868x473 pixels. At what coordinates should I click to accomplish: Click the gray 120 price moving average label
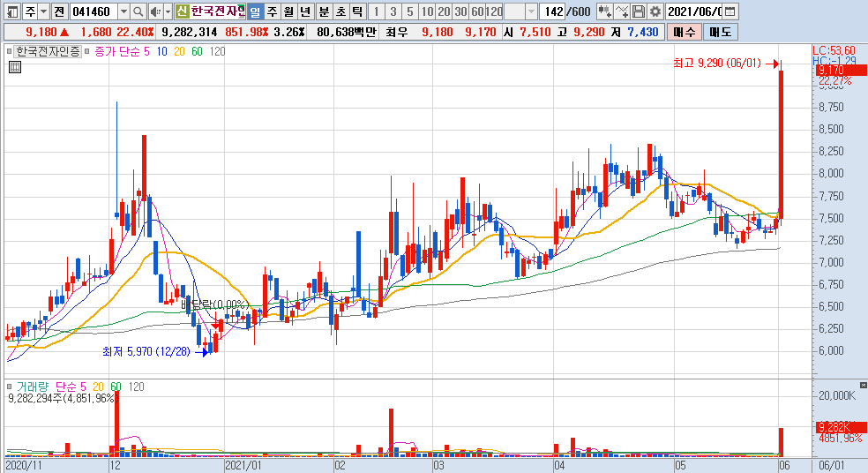coord(217,51)
